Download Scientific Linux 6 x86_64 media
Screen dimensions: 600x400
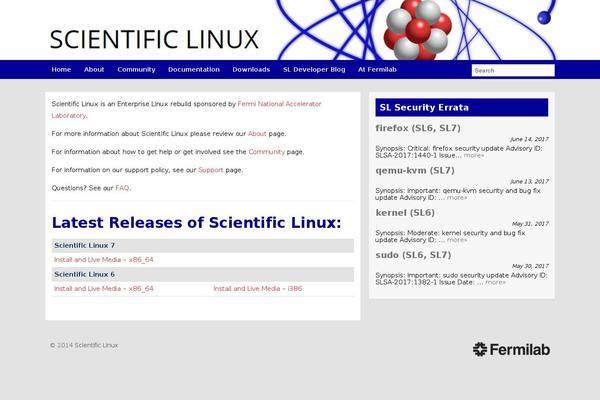[x=104, y=289]
